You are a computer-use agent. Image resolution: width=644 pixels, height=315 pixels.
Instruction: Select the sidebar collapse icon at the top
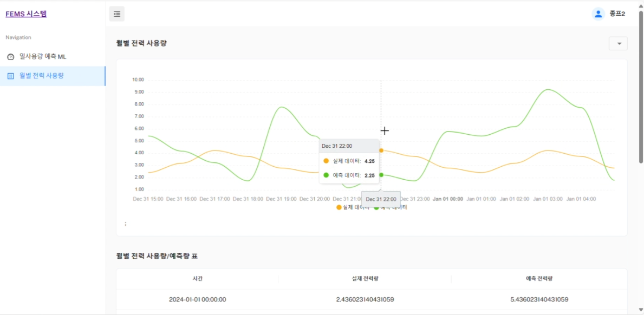(116, 14)
